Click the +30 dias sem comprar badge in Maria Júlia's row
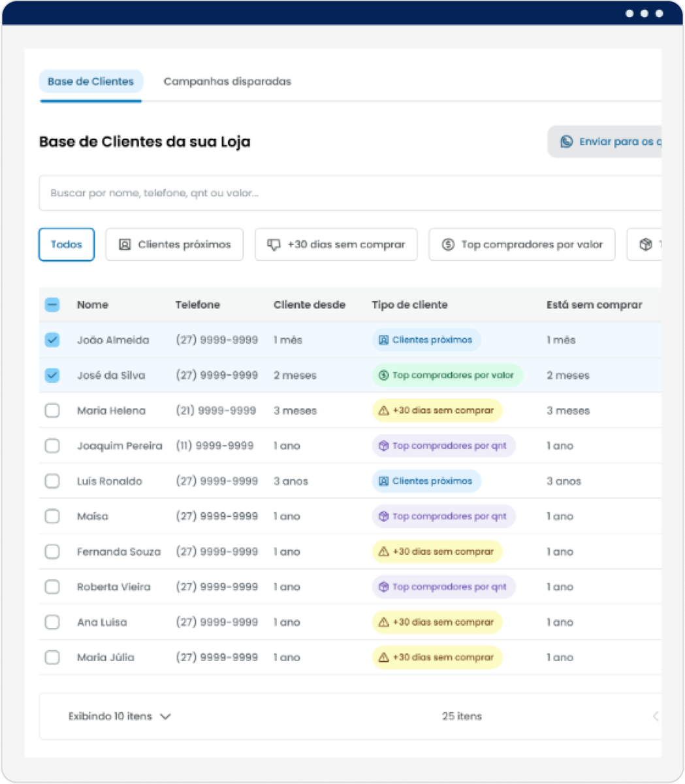 coord(437,657)
